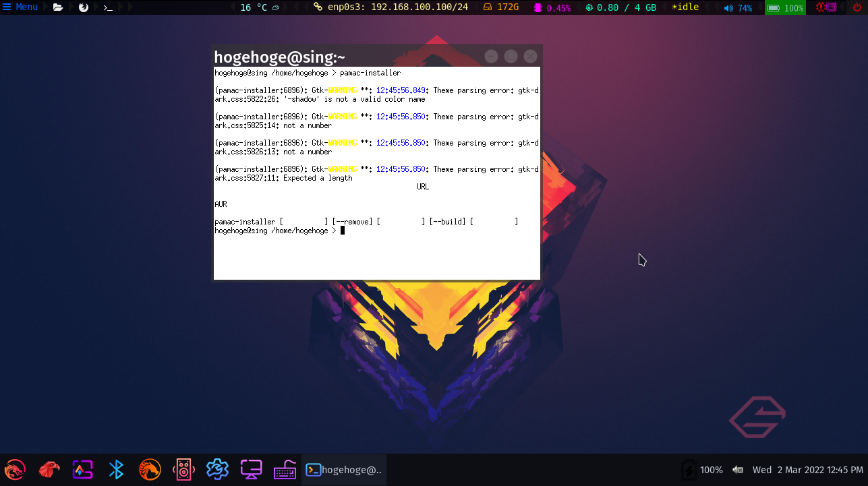Click the '-shadow' is not a valid color name text

pyautogui.click(x=354, y=99)
